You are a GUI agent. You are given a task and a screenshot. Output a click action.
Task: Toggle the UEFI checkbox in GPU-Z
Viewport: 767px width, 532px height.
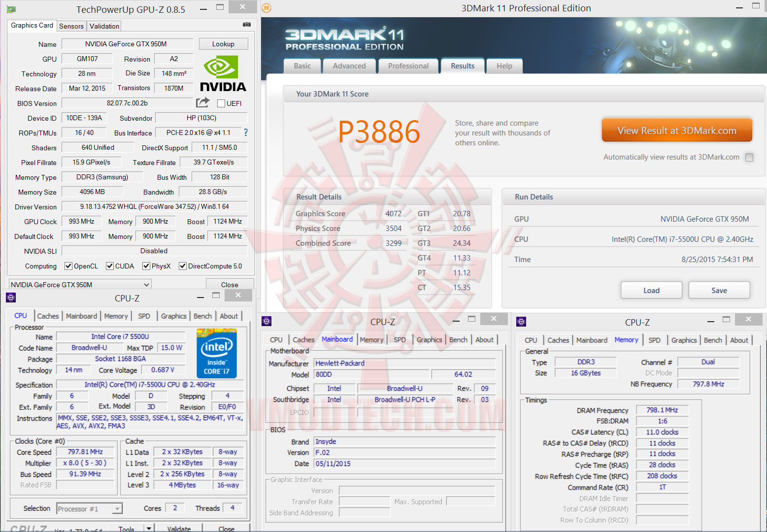tap(221, 103)
